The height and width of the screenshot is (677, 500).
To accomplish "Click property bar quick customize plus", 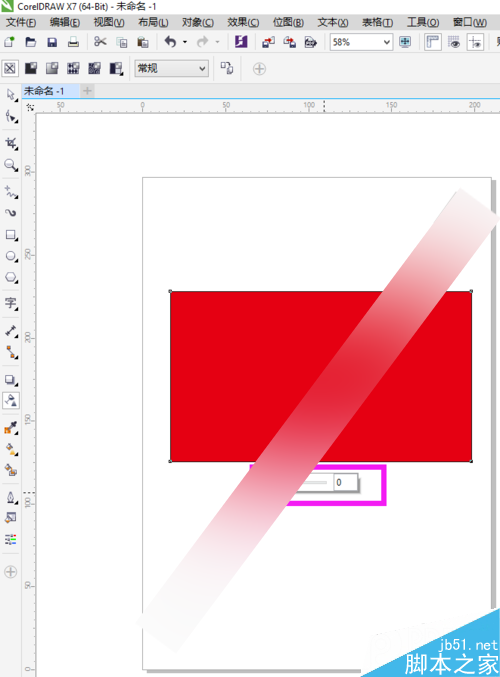I will 259,69.
